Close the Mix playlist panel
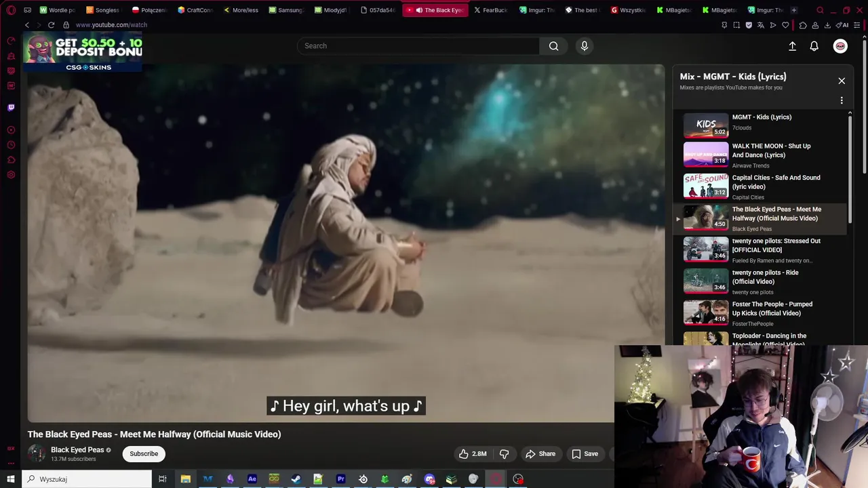 click(x=842, y=81)
